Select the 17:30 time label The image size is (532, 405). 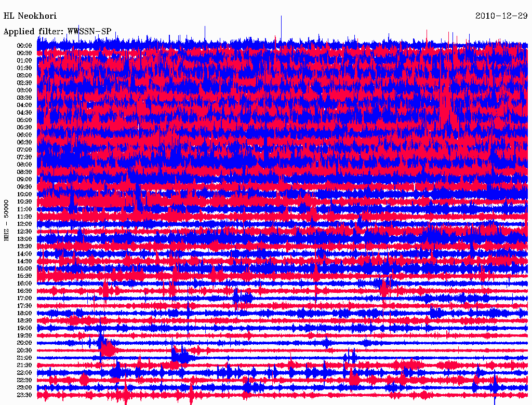point(24,306)
